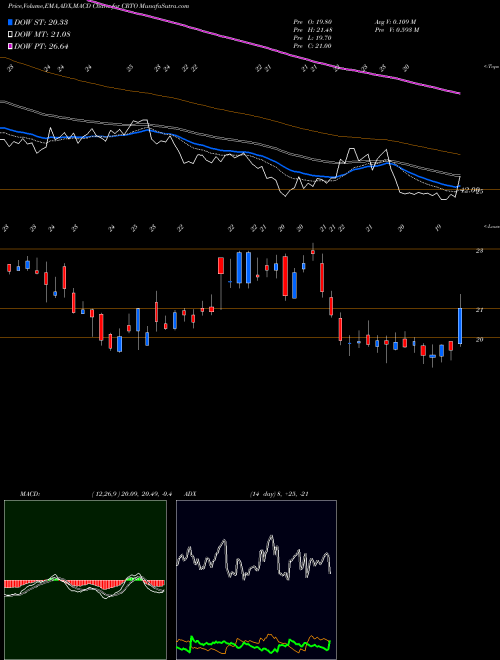Click the MACD indicator chart panel
Image resolution: width=500 pixels, height=660 pixels.
[85, 580]
